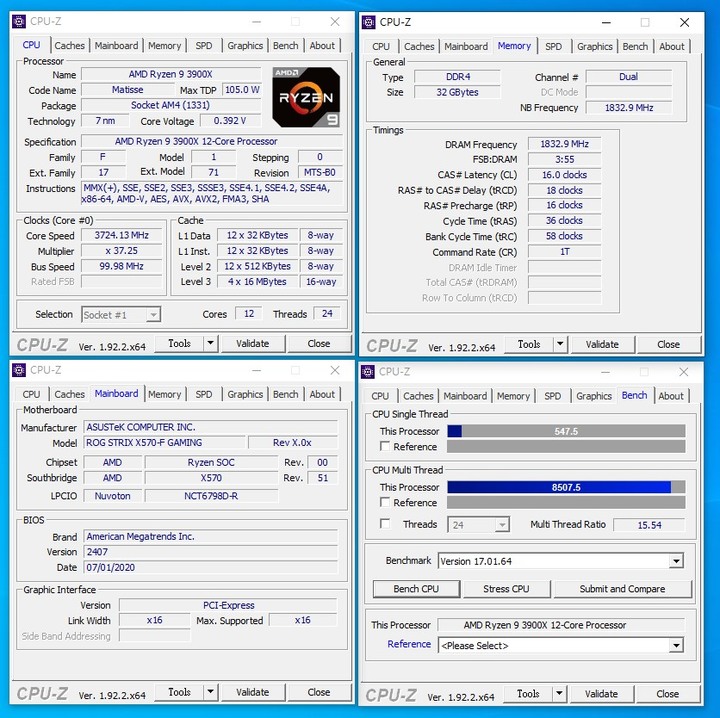The width and height of the screenshot is (720, 718).
Task: Expand Tools arrow in Memory window
Action: (x=560, y=344)
